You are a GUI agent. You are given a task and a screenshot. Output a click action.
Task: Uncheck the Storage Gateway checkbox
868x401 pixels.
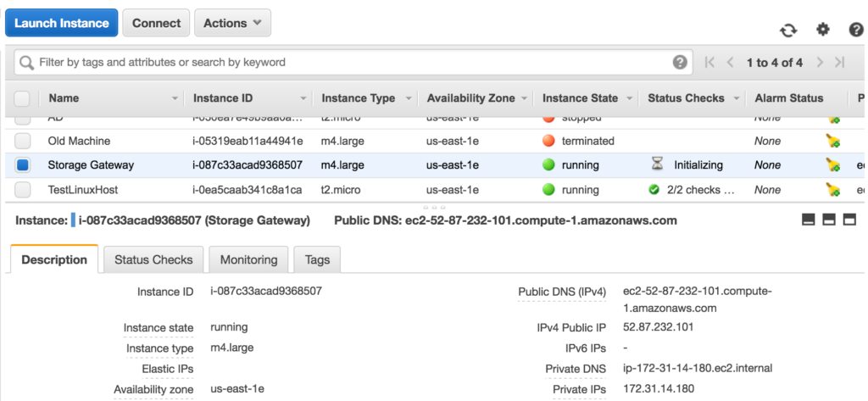pyautogui.click(x=23, y=165)
